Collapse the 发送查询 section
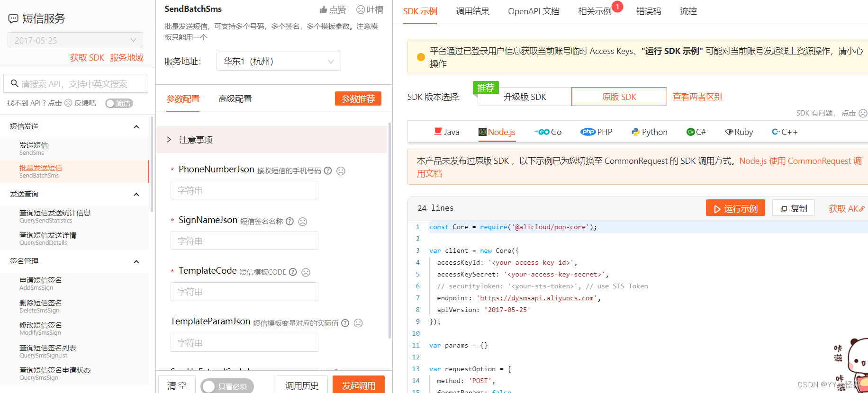The width and height of the screenshot is (868, 393). pos(136,194)
